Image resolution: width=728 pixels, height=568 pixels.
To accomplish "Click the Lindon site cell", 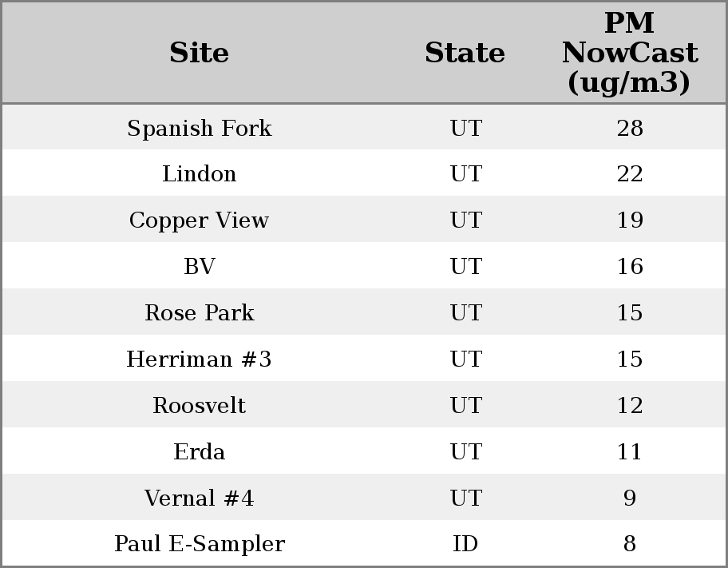I will pos(199,174).
